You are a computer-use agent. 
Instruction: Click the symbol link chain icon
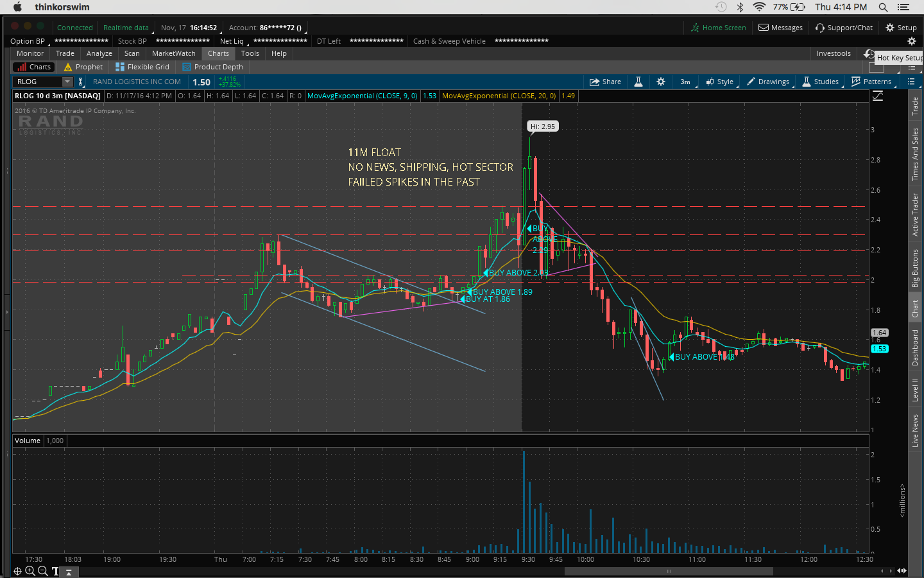coord(80,82)
